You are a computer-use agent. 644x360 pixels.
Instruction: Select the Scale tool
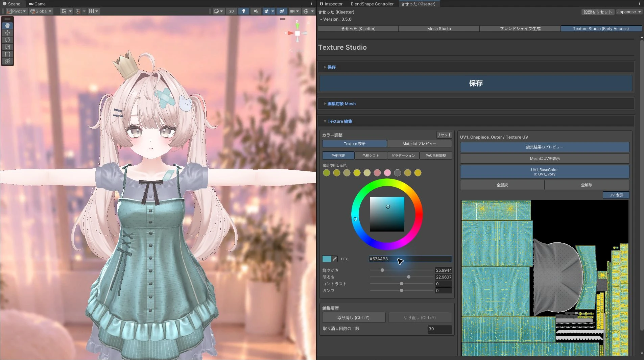[7, 47]
